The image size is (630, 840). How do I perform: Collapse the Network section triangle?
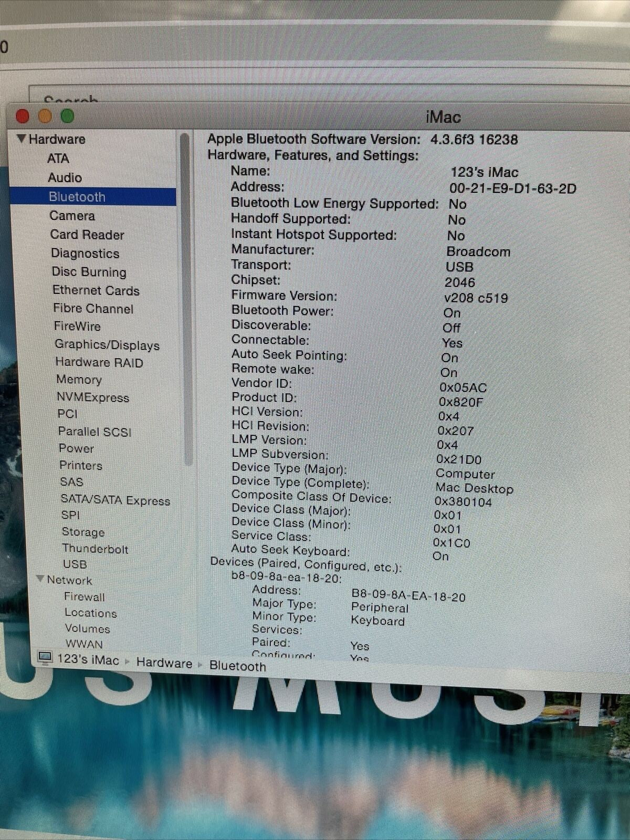pyautogui.click(x=40, y=579)
